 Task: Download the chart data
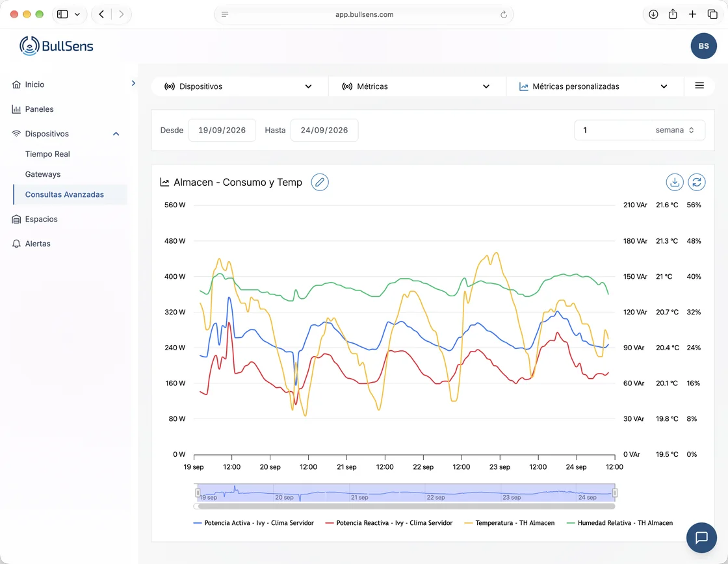pyautogui.click(x=675, y=183)
